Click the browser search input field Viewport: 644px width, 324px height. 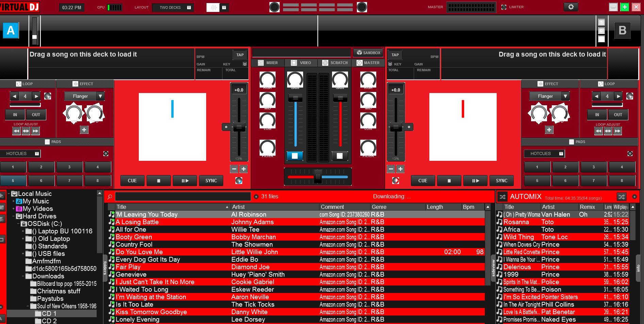[x=183, y=197]
